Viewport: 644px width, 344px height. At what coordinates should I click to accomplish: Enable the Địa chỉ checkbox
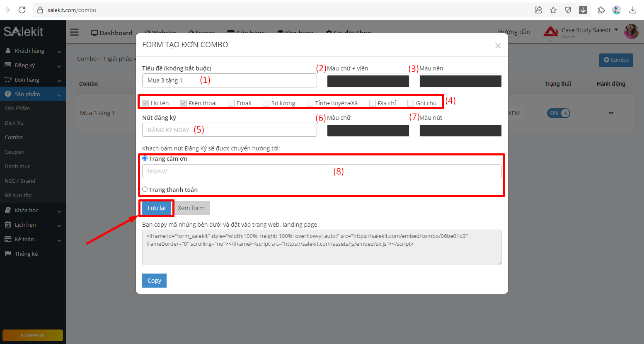(x=373, y=103)
